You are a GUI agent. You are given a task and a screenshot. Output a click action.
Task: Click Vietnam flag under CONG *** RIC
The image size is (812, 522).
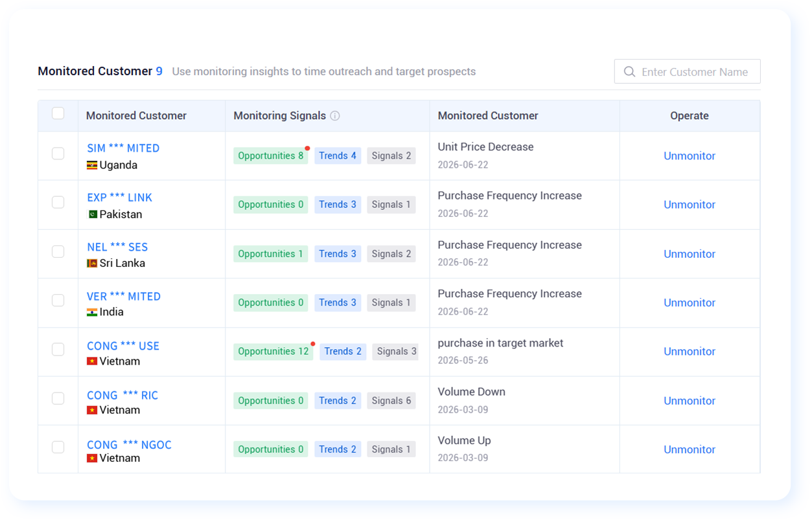[92, 410]
